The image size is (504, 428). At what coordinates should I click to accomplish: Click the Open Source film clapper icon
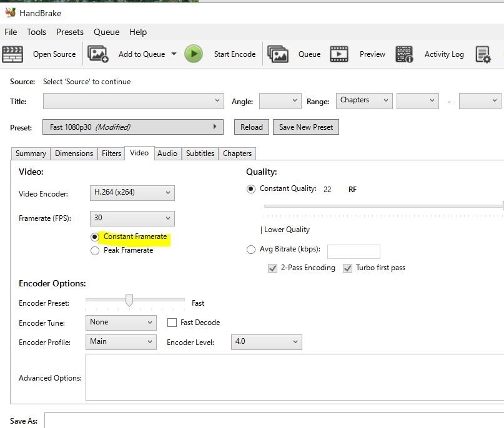point(12,54)
